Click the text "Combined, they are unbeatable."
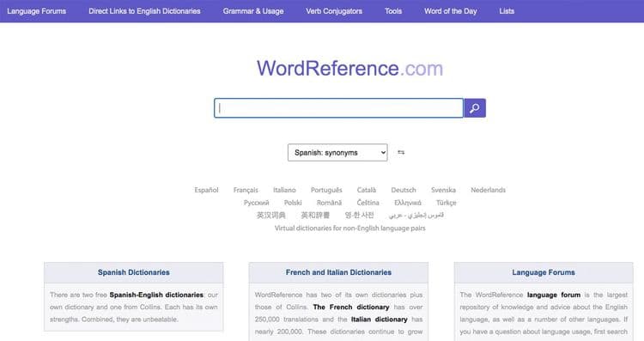The image size is (644, 341). pos(130,320)
